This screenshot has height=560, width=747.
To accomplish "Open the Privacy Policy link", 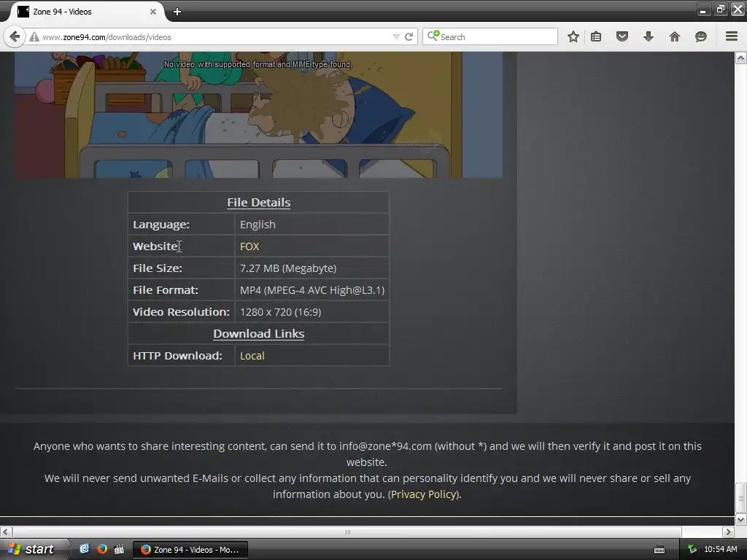I will [424, 494].
